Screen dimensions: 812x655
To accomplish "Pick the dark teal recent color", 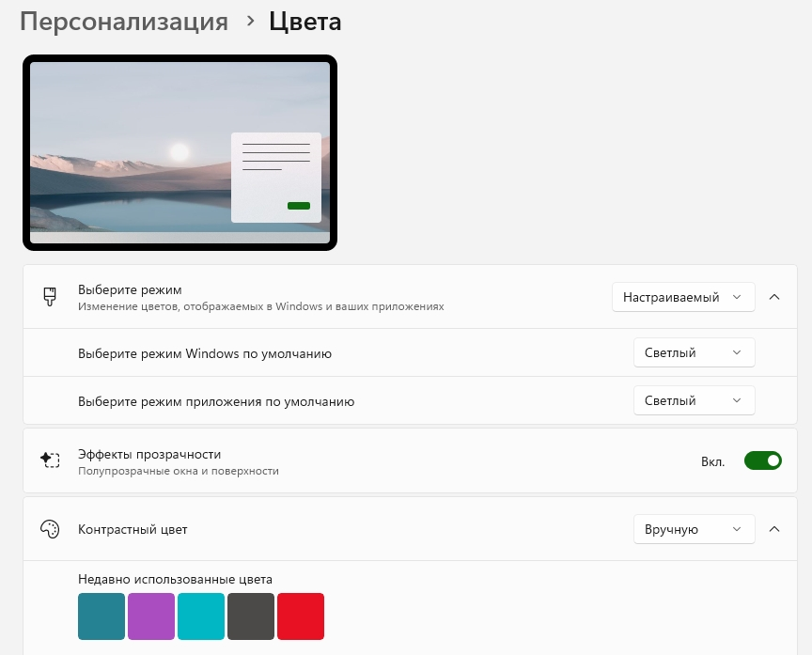I will pos(101,616).
